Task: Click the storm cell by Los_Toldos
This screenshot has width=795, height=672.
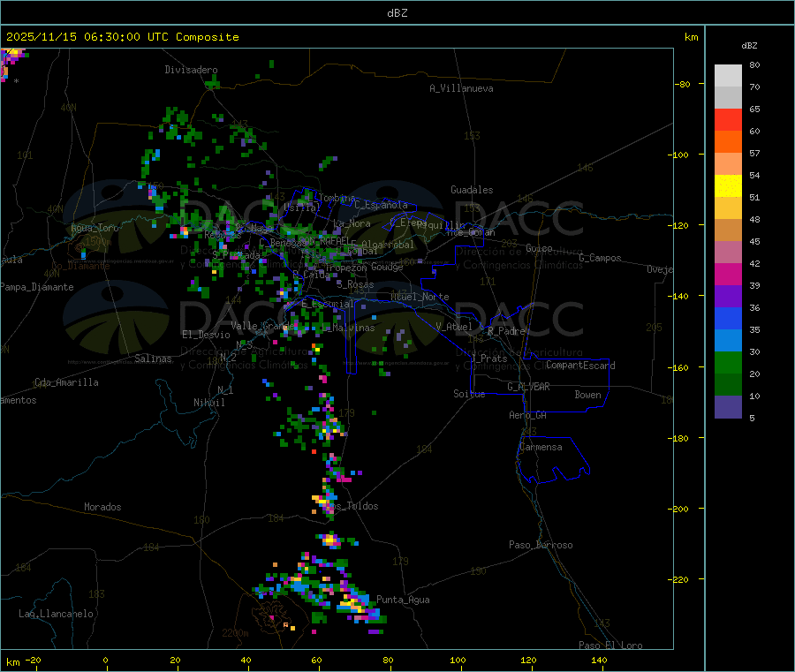Action: (x=324, y=502)
